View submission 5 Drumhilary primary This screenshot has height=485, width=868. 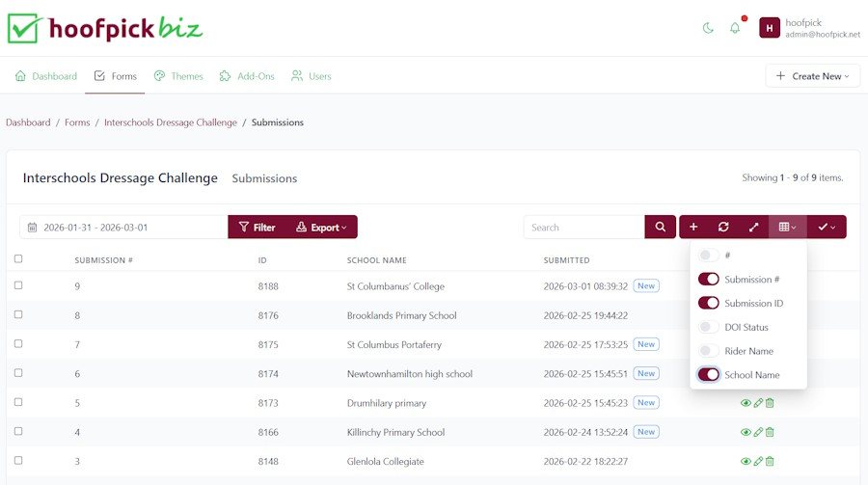click(746, 403)
